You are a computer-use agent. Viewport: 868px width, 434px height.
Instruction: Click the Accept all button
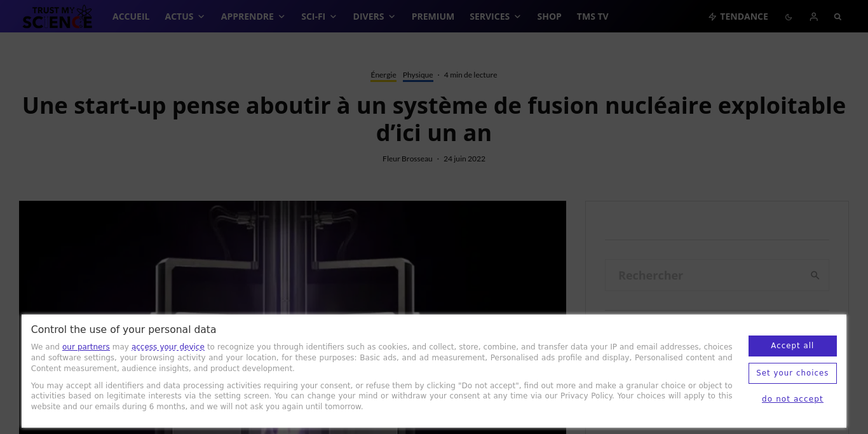click(792, 346)
